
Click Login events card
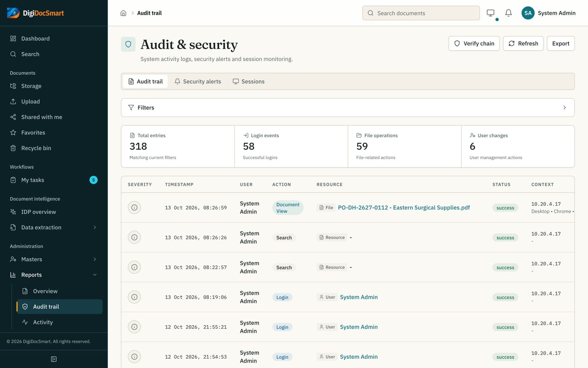(291, 146)
